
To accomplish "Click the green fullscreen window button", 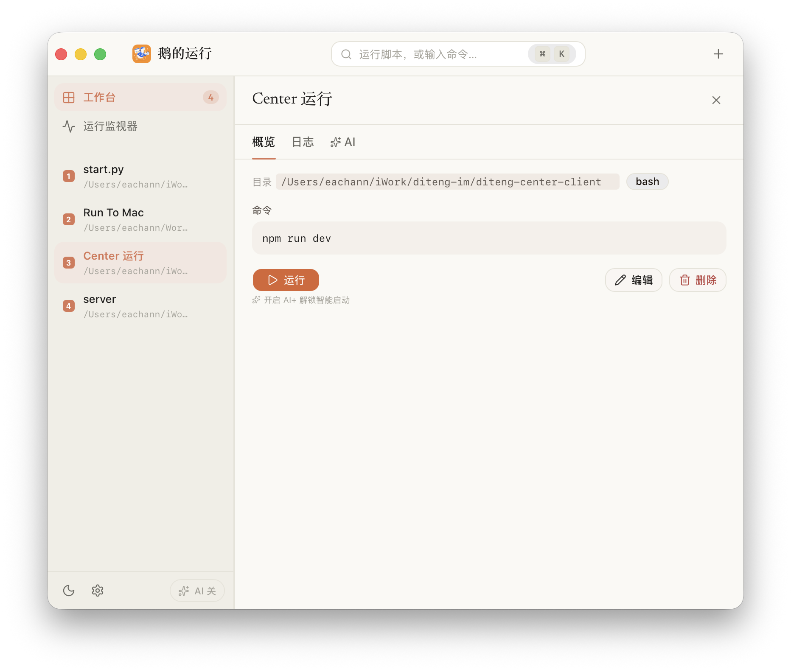I will [100, 54].
